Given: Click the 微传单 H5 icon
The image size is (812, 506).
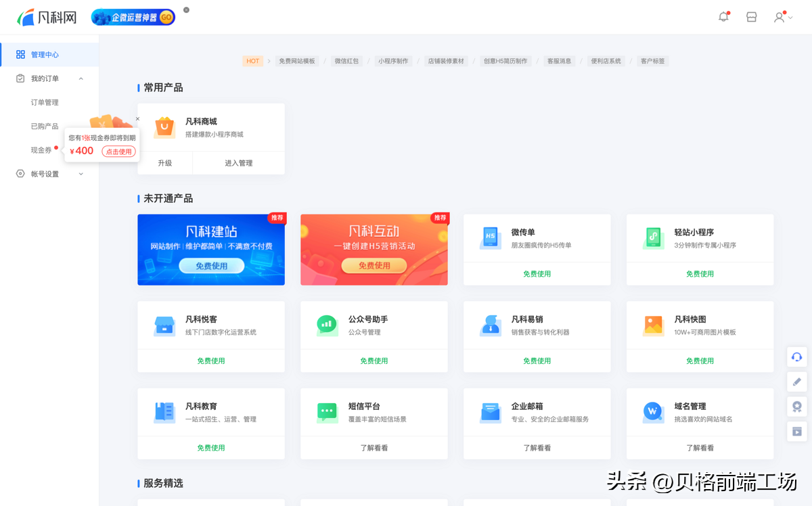Looking at the screenshot, I should [x=491, y=238].
